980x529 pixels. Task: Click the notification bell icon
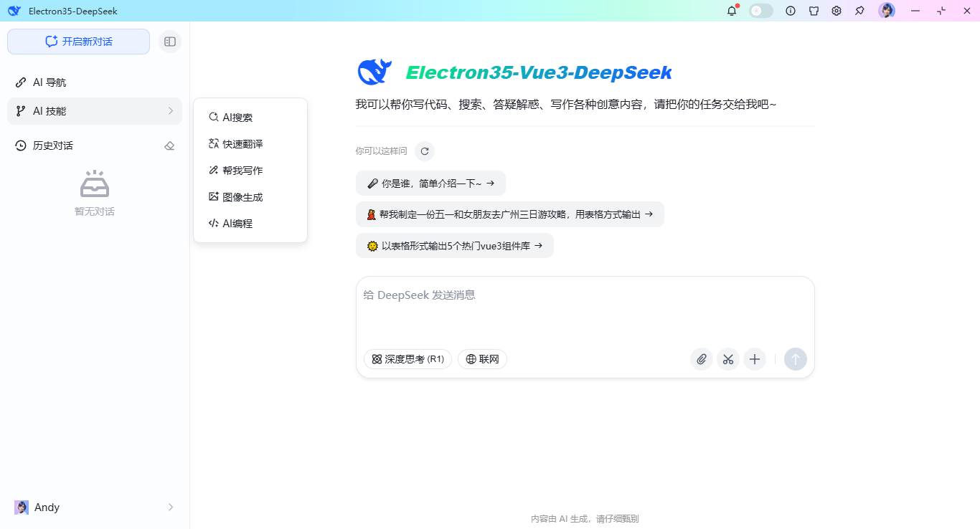(x=731, y=11)
